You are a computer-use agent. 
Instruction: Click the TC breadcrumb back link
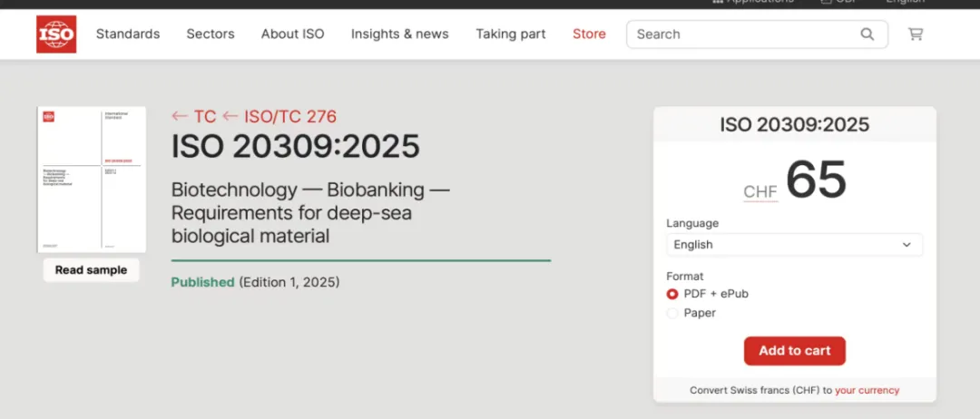(x=194, y=117)
